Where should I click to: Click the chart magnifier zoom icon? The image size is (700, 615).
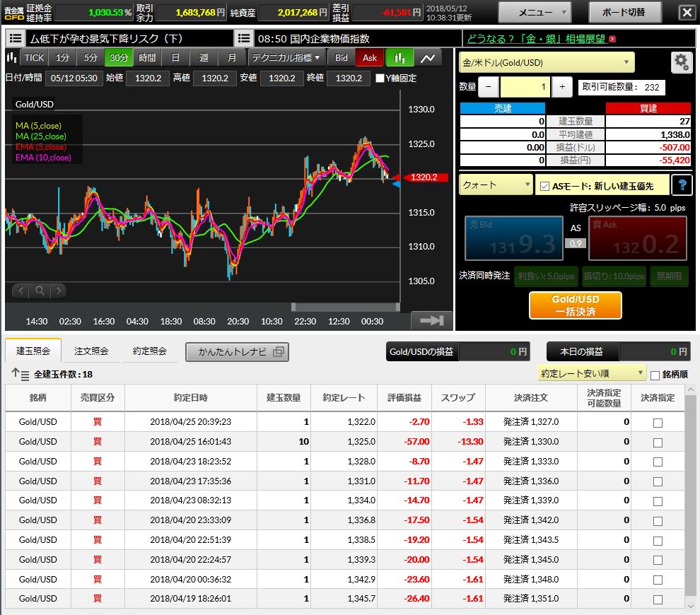[x=40, y=291]
